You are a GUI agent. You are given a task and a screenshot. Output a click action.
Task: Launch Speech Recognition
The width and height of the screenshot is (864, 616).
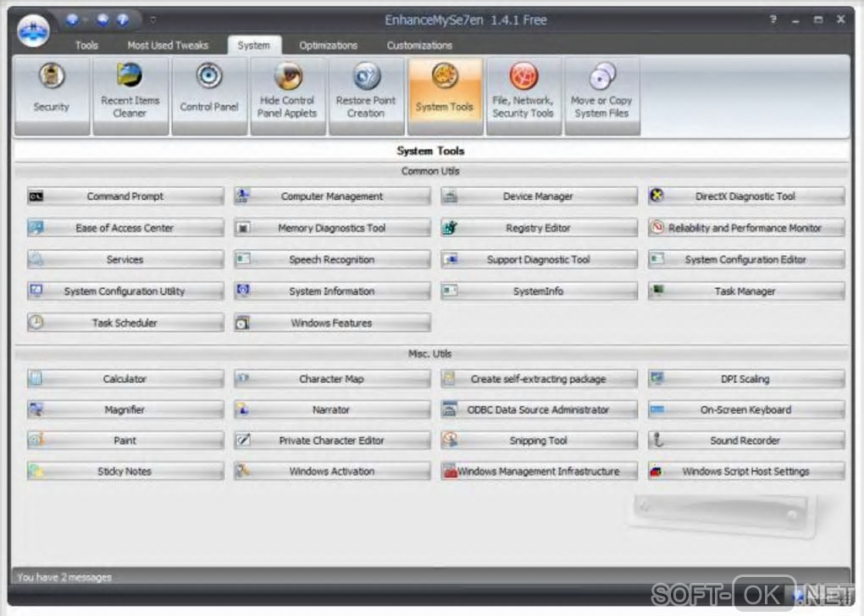(332, 259)
